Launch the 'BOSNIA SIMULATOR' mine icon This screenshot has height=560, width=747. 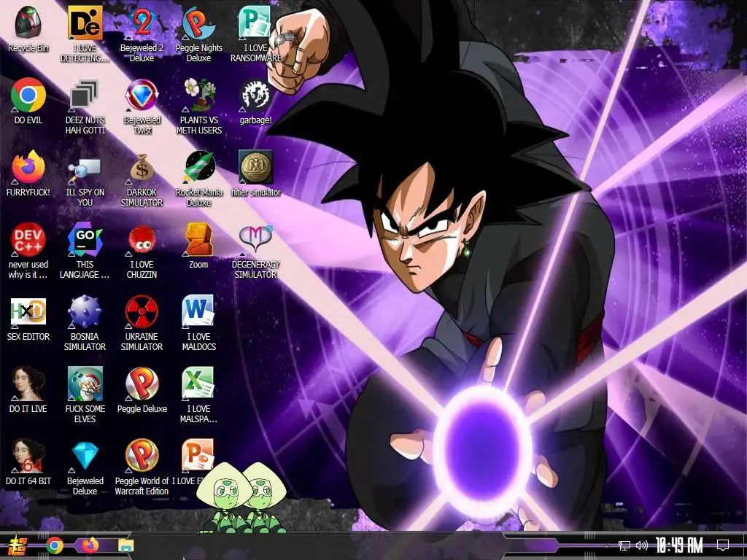[x=85, y=323]
